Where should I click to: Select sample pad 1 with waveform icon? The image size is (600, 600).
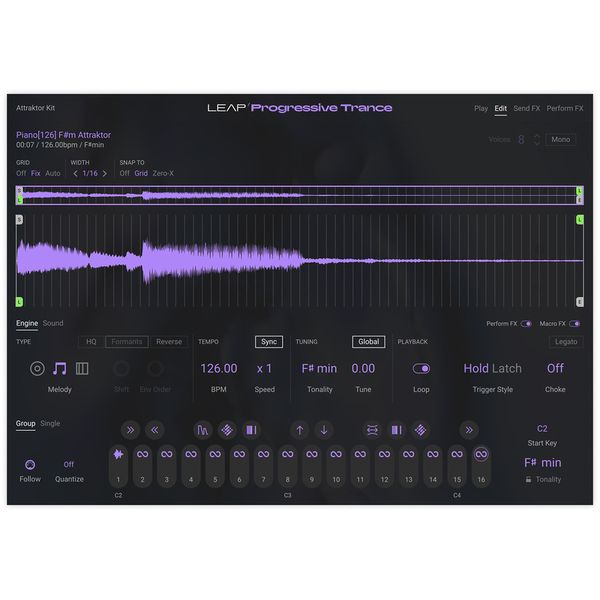coord(118,466)
